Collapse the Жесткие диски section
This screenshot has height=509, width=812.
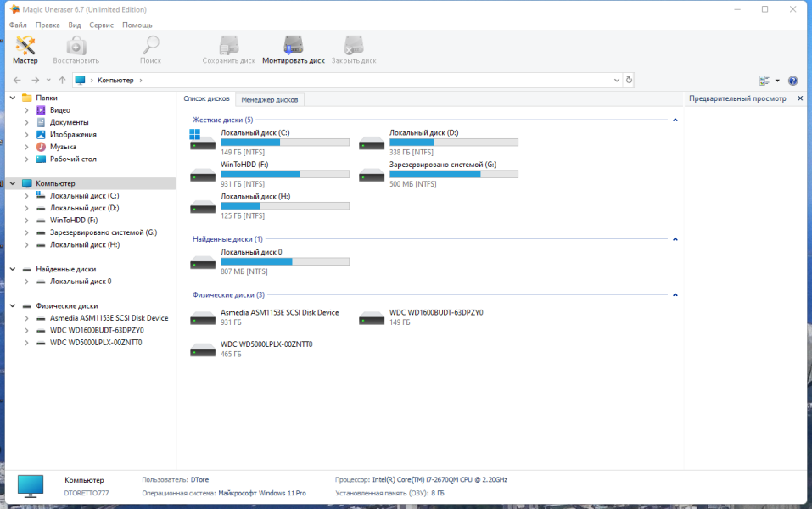[x=675, y=120]
